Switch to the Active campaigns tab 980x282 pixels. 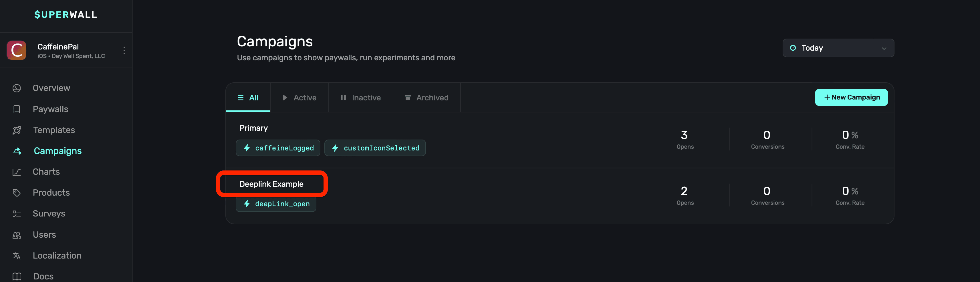point(299,98)
